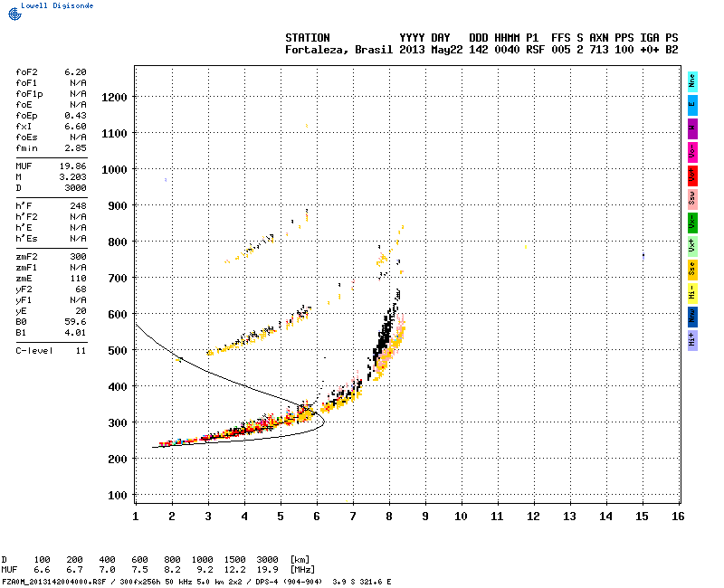This screenshot has width=724, height=588.
Task: Select the B0 value "59.6"
Action: coord(75,322)
